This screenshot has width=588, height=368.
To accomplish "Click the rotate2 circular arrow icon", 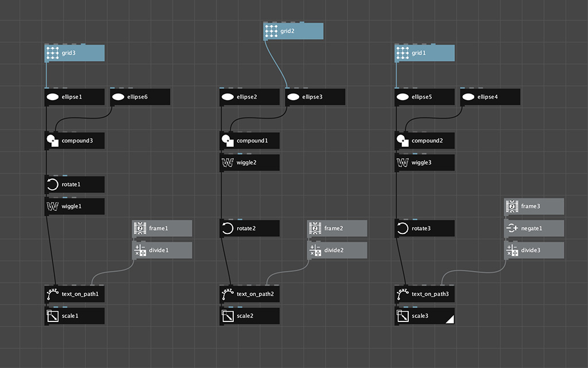I will click(x=227, y=228).
